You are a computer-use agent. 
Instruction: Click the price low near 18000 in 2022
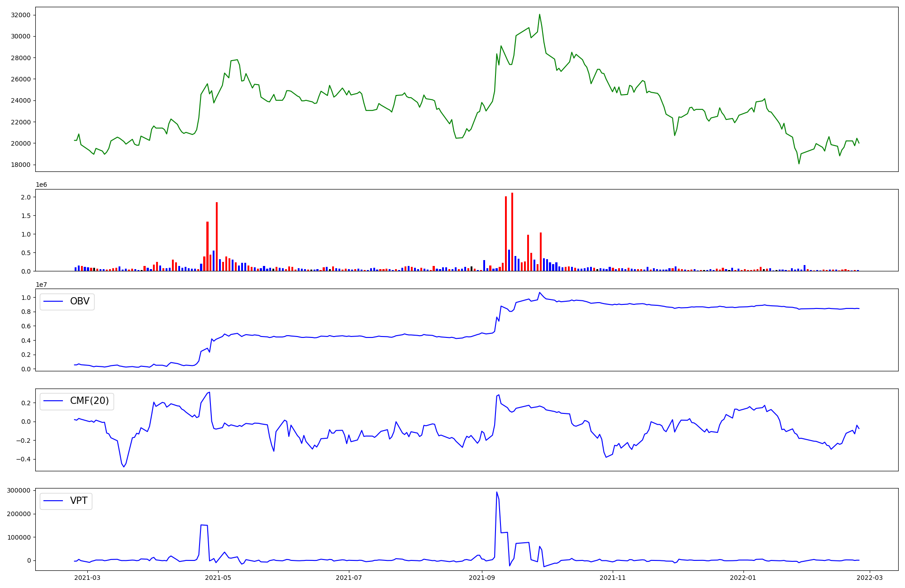click(x=799, y=163)
